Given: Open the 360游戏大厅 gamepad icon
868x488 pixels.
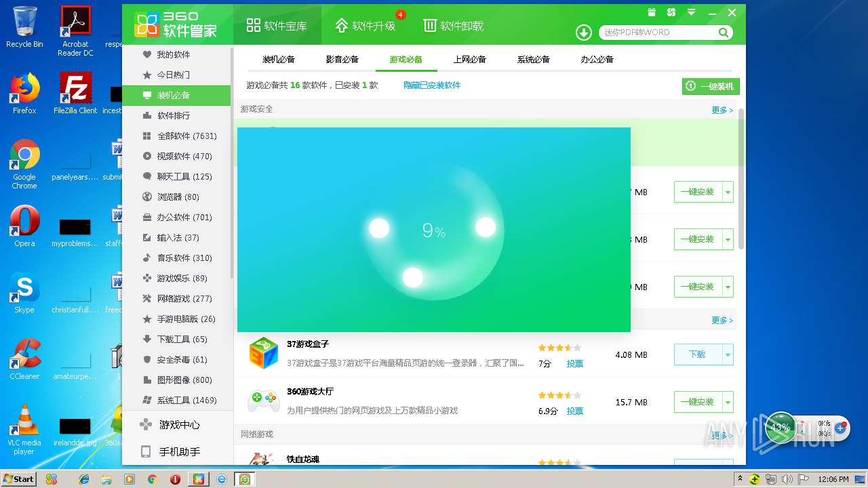Looking at the screenshot, I should pyautogui.click(x=263, y=400).
